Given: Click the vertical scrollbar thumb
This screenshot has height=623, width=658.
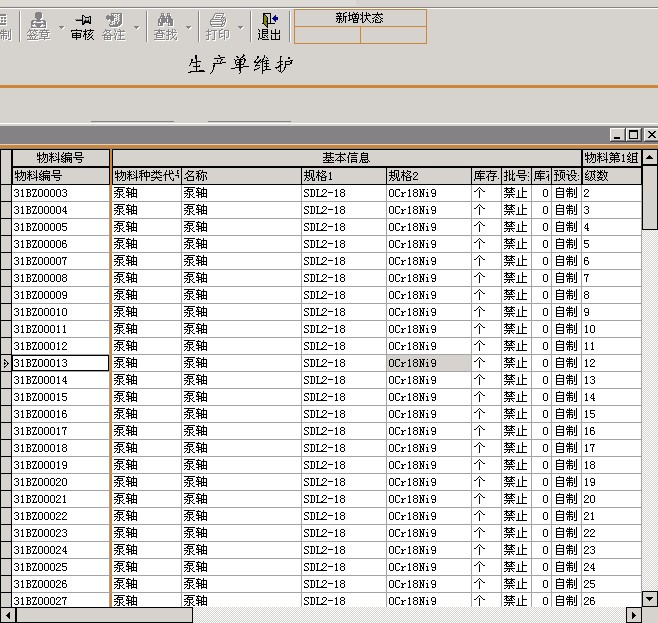Looking at the screenshot, I should 650,197.
